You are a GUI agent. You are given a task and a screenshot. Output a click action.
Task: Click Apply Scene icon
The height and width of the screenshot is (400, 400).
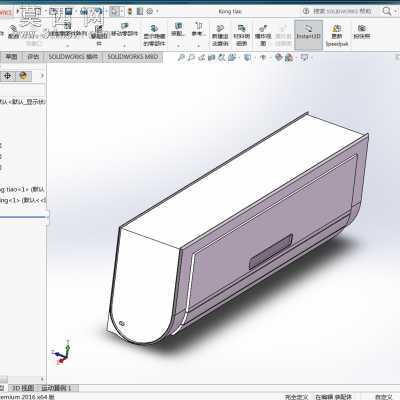coord(289,58)
